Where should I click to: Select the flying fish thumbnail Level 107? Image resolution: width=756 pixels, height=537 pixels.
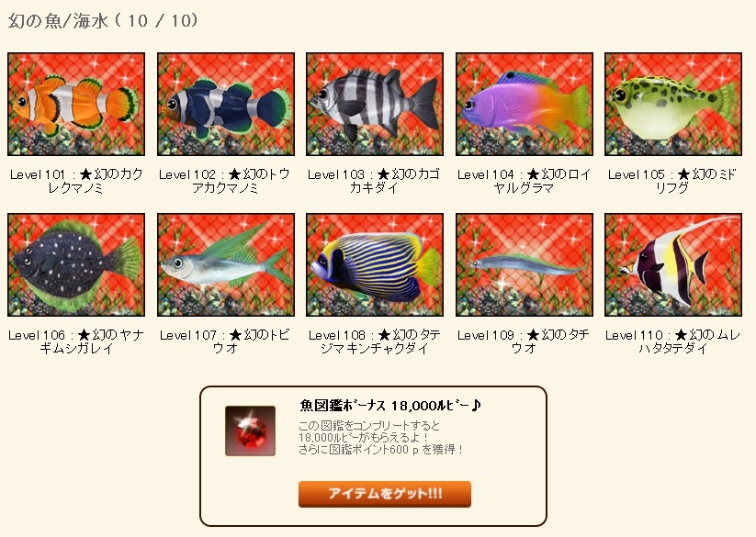point(226,265)
